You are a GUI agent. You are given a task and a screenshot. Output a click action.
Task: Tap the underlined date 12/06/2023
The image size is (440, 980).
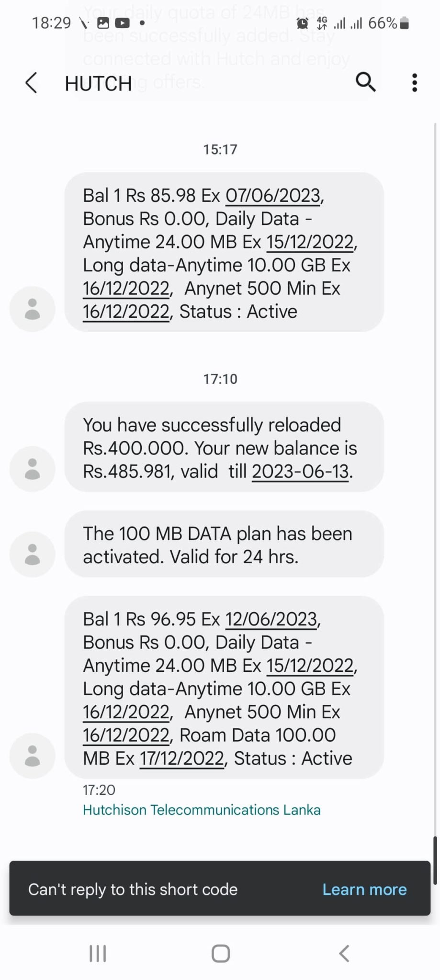point(271,619)
